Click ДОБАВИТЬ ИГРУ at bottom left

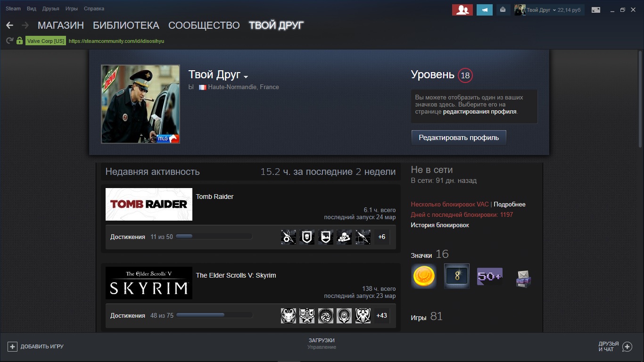pos(42,346)
